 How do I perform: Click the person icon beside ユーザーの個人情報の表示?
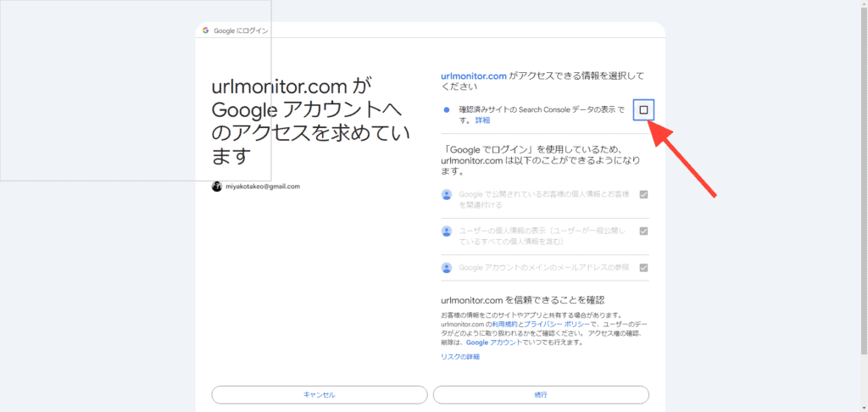(446, 231)
